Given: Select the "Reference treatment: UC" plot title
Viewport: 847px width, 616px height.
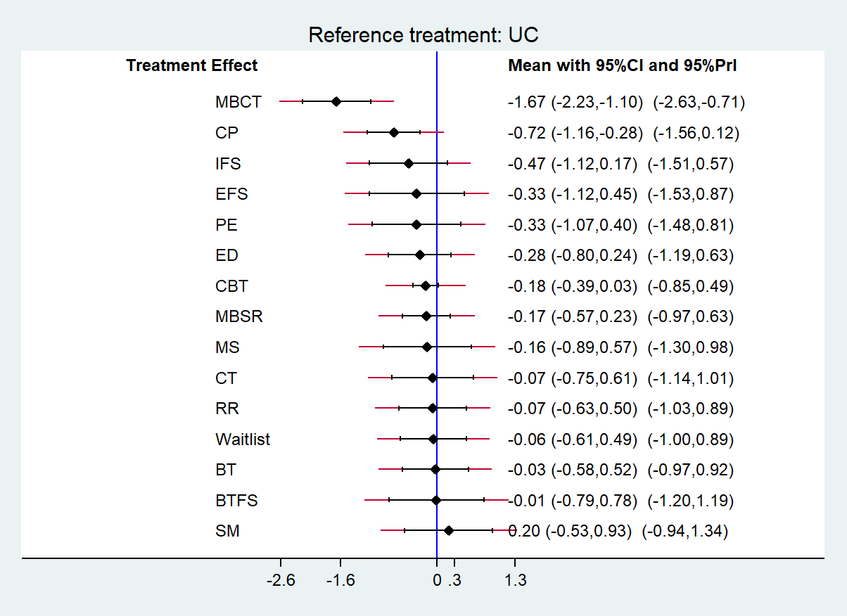Looking at the screenshot, I should point(423,35).
